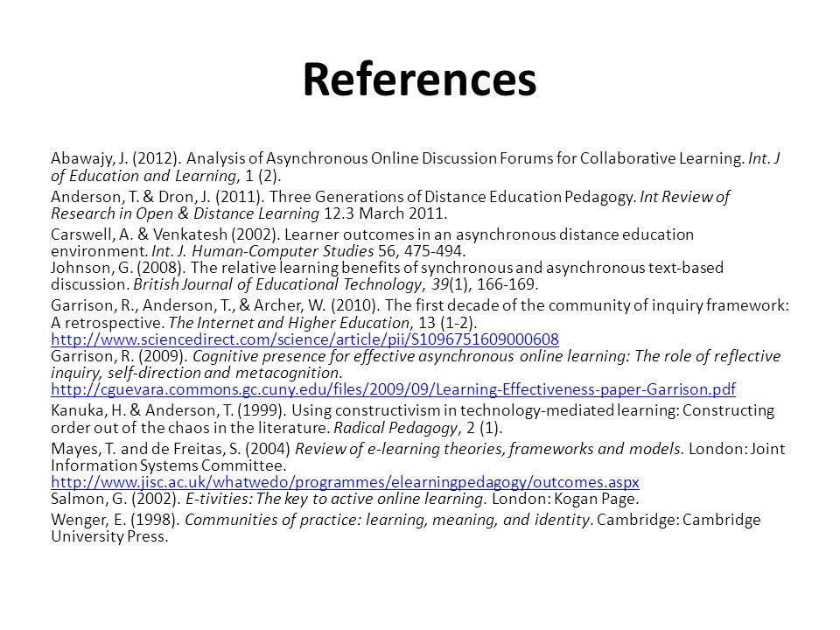Screen dimensions: 840x630
Task: Open the jisc.ac.uk elearningpedagogy outcomes link
Action: click(345, 482)
